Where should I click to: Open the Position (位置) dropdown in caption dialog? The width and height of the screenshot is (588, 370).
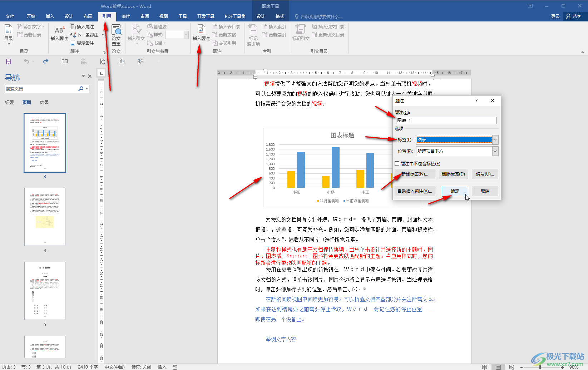click(495, 151)
